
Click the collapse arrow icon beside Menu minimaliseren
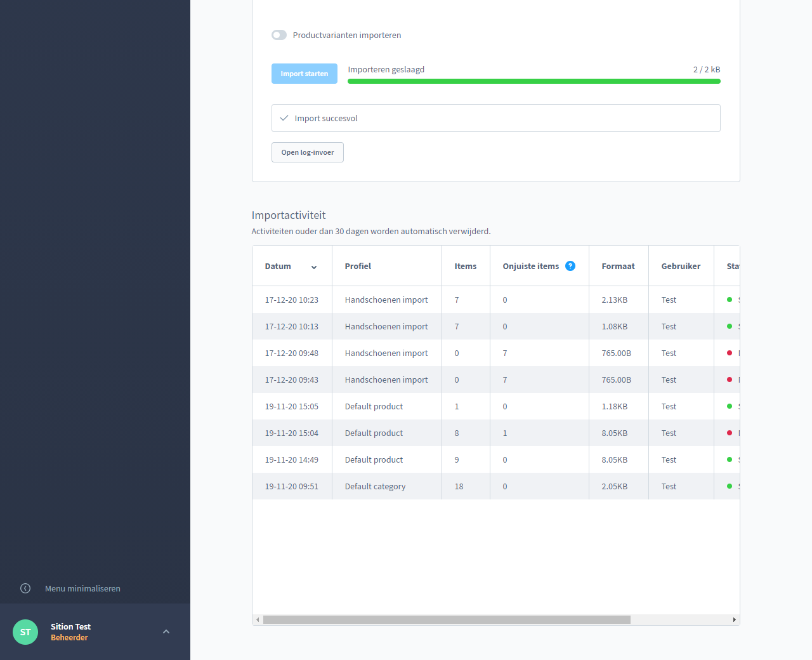(x=25, y=588)
